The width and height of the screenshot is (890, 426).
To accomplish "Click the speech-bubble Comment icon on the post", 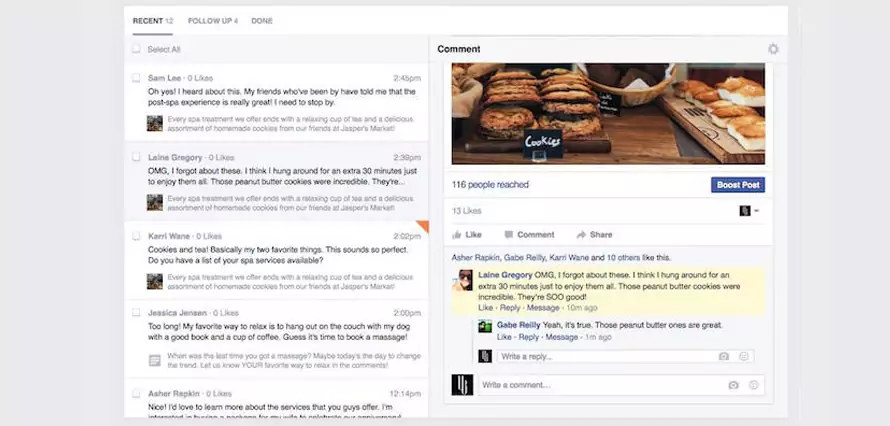I will click(509, 235).
